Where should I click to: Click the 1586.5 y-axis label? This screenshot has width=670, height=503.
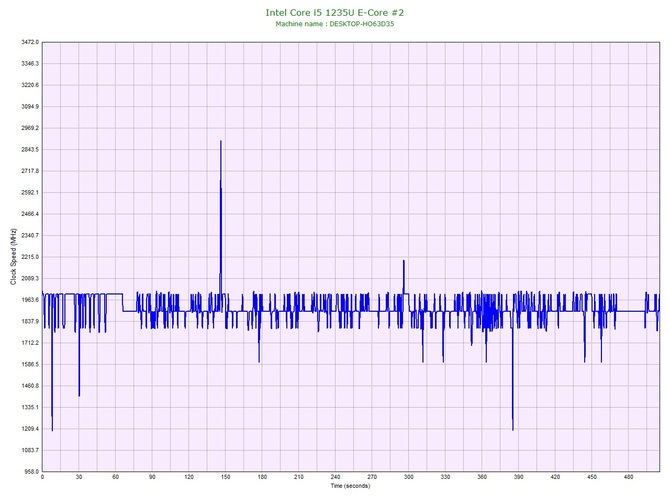30,365
